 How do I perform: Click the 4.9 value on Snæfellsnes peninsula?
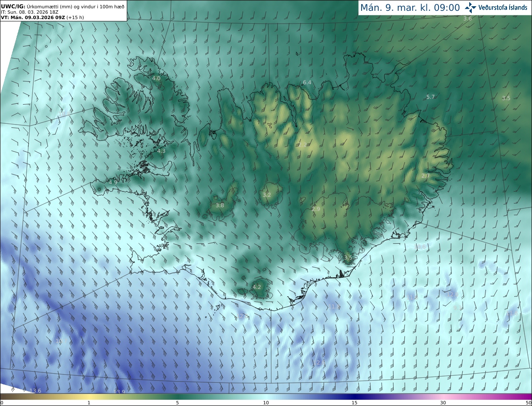click(113, 182)
